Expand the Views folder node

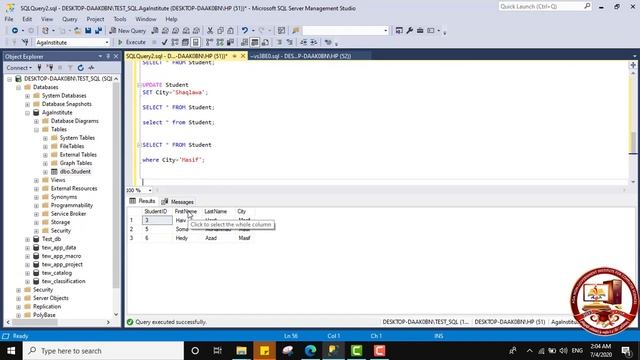pyautogui.click(x=36, y=180)
